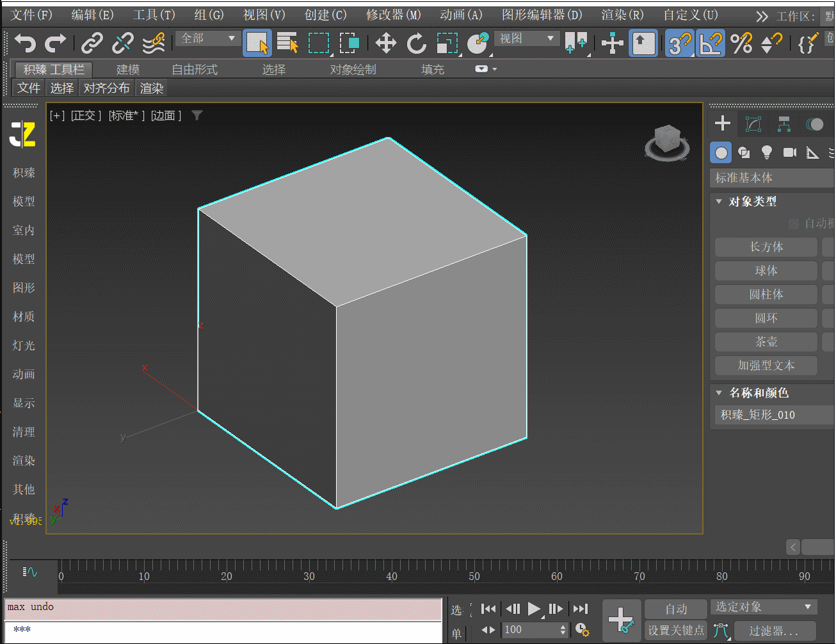This screenshot has height=644, width=836.
Task: Click the 长方体 create button
Action: click(x=766, y=247)
